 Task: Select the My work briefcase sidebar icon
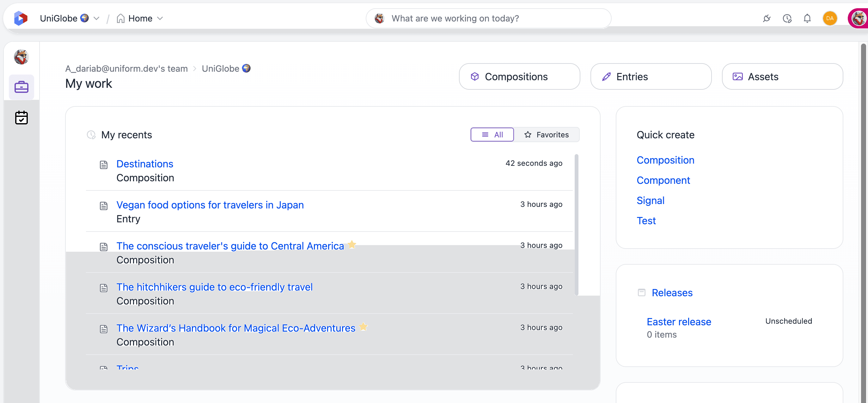coord(21,87)
